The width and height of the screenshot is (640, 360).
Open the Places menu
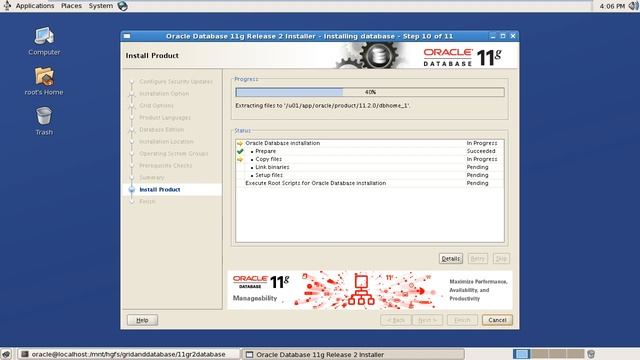click(x=71, y=6)
